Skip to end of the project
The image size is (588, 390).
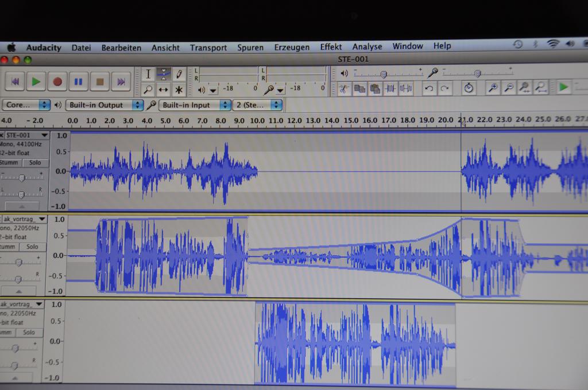coord(121,81)
